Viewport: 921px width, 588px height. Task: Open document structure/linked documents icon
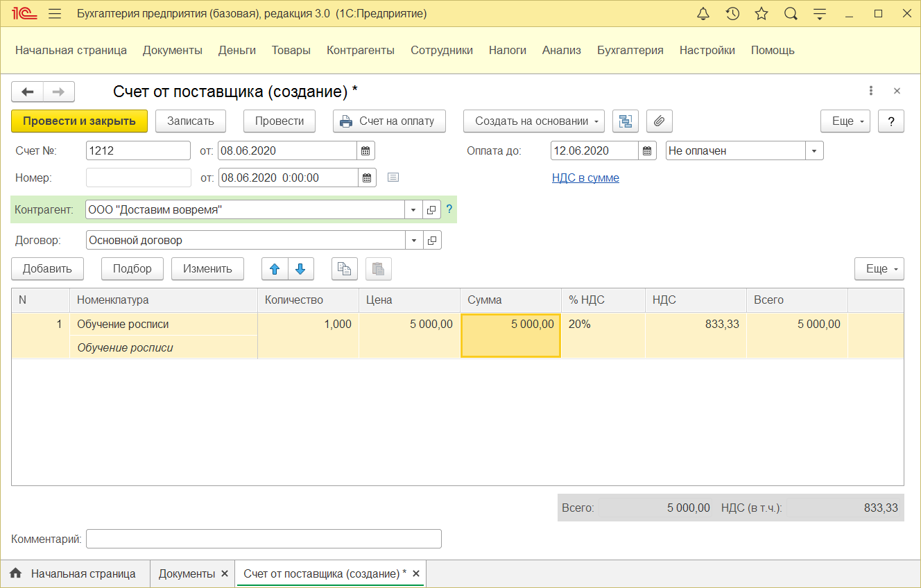626,121
